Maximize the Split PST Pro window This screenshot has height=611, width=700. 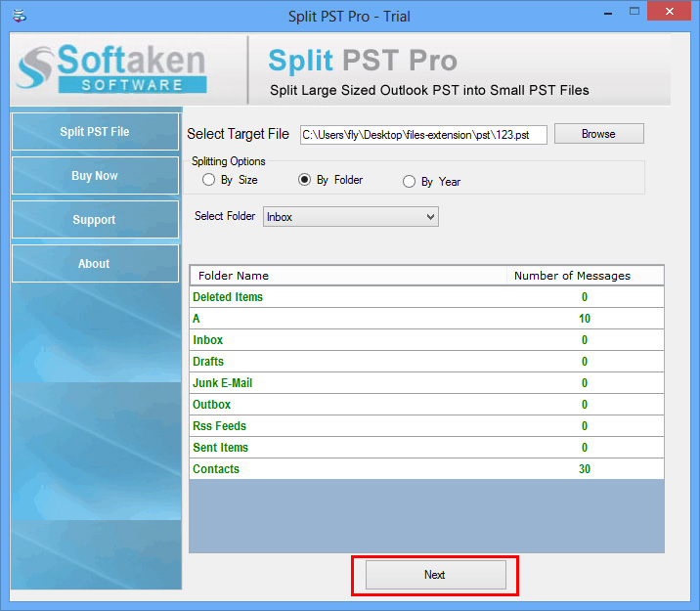point(634,12)
